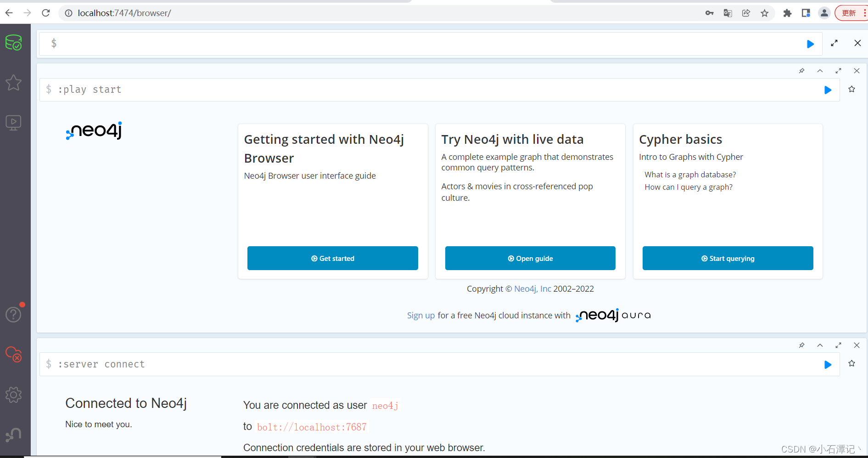Click the 'Cypher basics' card heading
The height and width of the screenshot is (458, 868).
pos(681,139)
